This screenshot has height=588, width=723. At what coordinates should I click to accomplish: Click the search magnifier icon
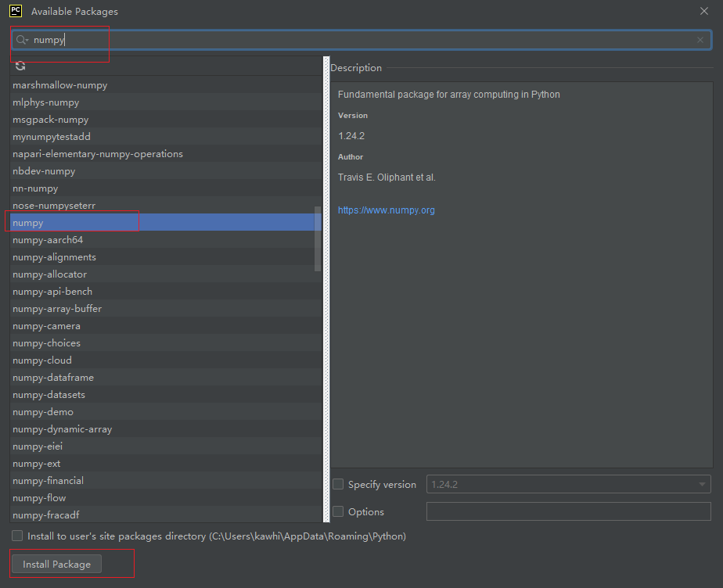(x=22, y=40)
